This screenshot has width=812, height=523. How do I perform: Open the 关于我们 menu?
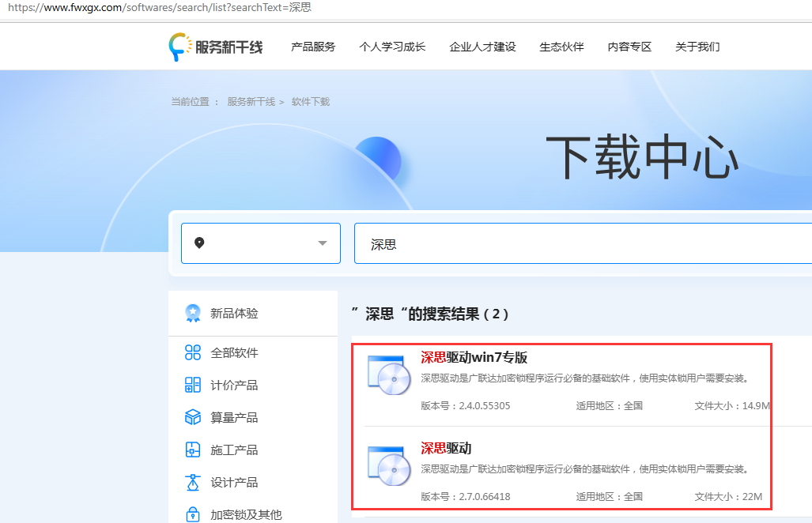tap(697, 47)
